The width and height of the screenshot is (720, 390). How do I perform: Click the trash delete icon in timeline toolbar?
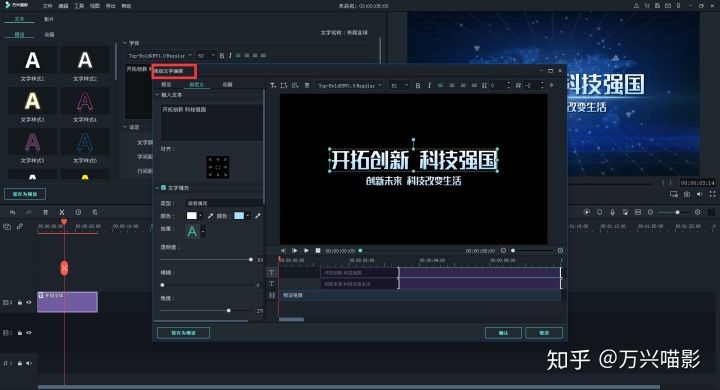[45, 212]
